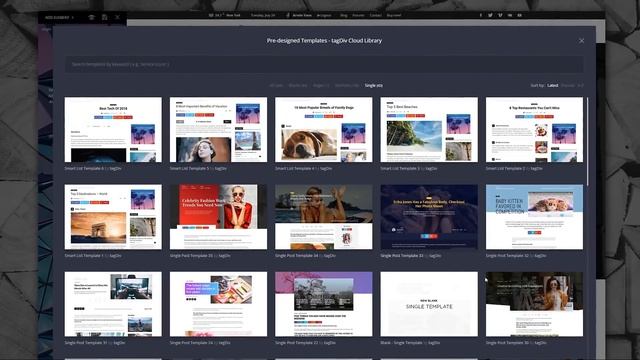Open Top 5 Best Beaches template thumbnail

(429, 129)
